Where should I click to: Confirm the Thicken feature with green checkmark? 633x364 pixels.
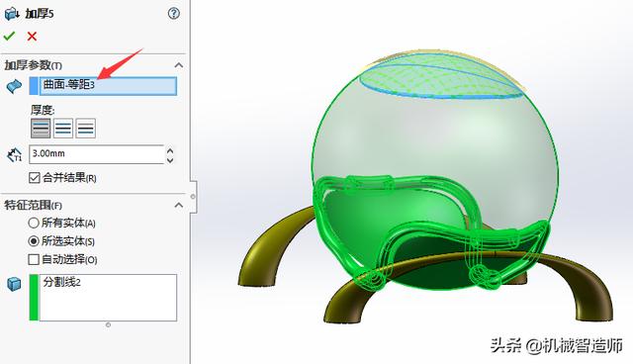click(x=9, y=37)
